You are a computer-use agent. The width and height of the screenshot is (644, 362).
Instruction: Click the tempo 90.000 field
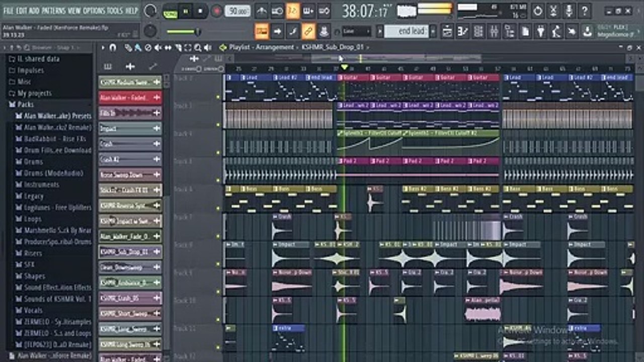tap(237, 11)
